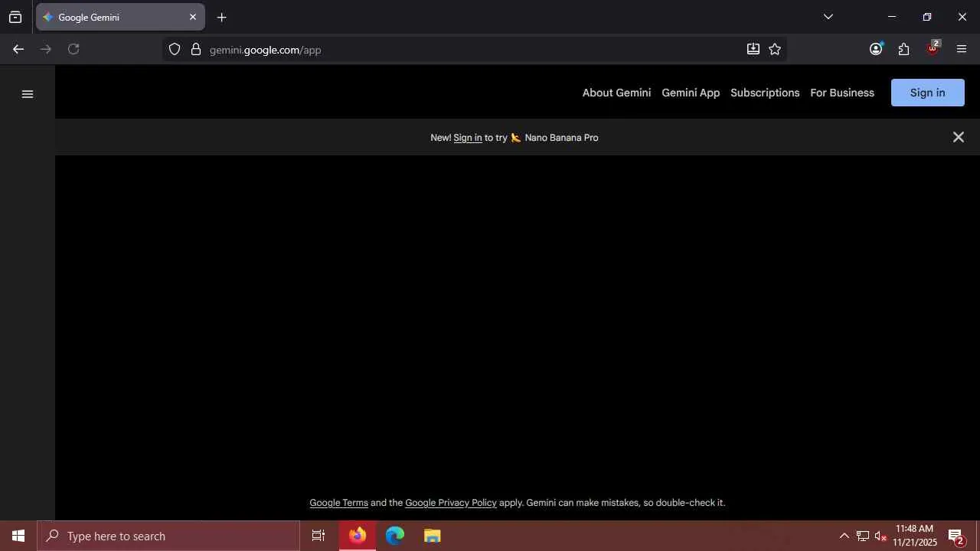This screenshot has width=980, height=551.
Task: Dismiss the Nano Banana Pro banner
Action: click(958, 137)
